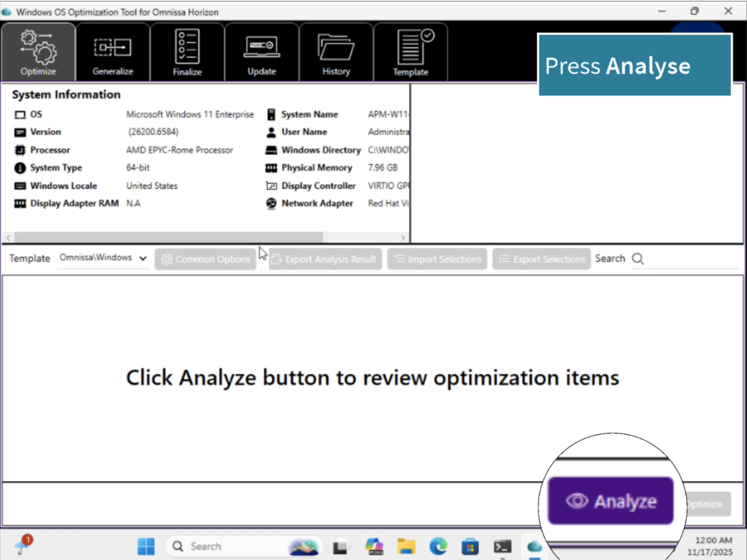Open the Optimize tab

(38, 52)
